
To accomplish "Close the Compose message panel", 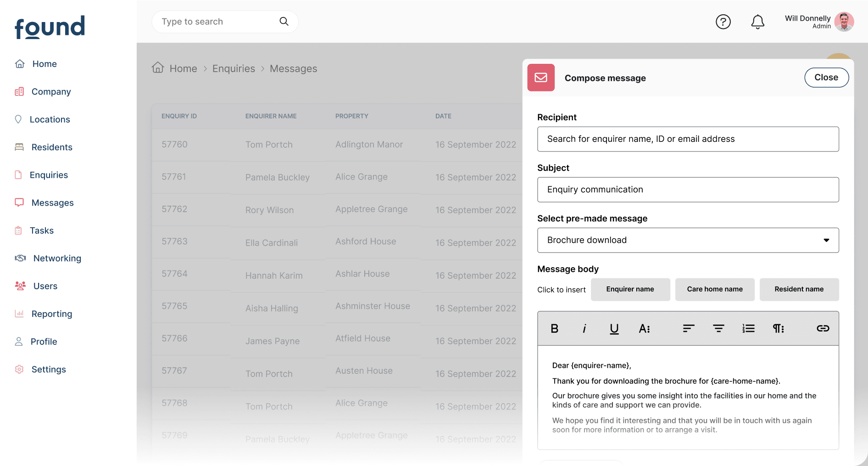I will click(826, 77).
